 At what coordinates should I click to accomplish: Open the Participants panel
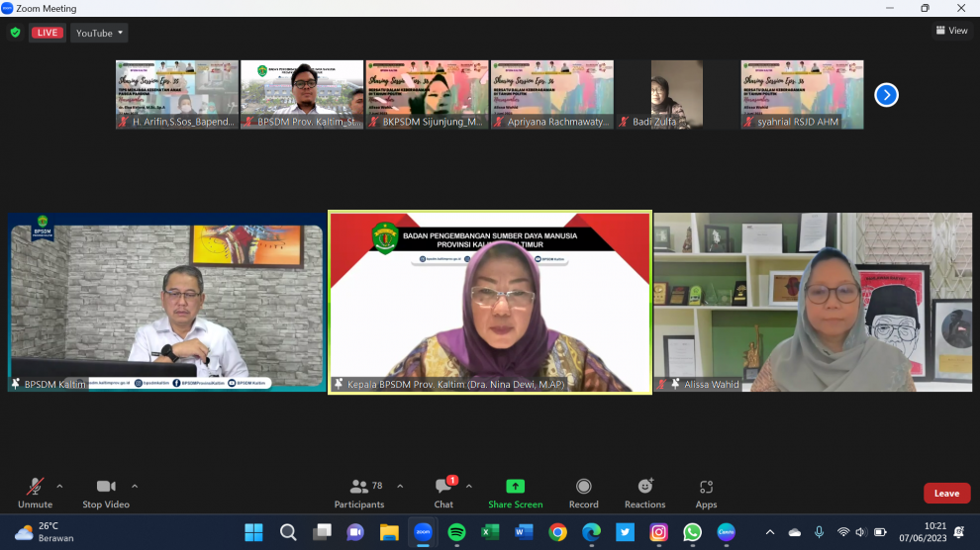(x=359, y=493)
